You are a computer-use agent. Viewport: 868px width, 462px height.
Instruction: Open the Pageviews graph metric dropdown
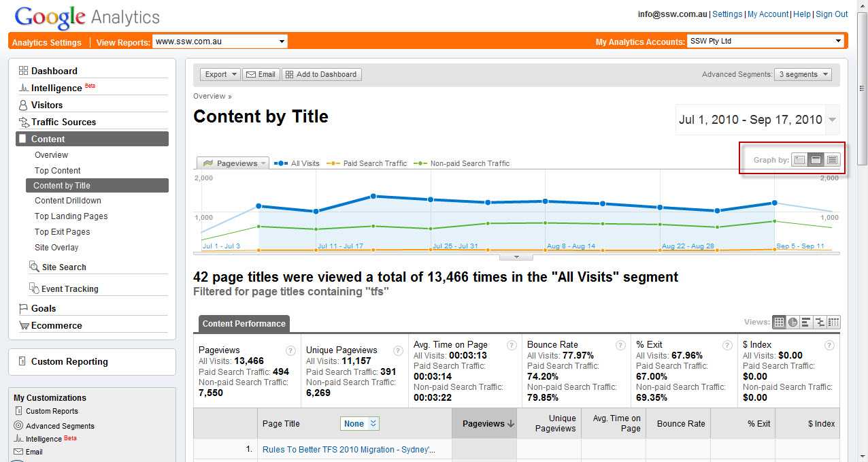[x=233, y=163]
